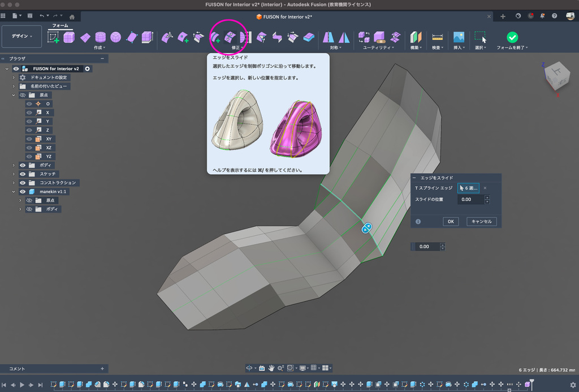Expand the ドキュメントの設定 tree node
Screen dimensions: 579x392
click(14, 77)
